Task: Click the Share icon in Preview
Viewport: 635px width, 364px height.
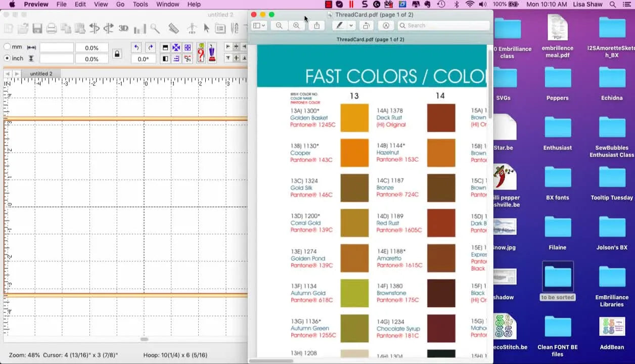Action: click(316, 25)
